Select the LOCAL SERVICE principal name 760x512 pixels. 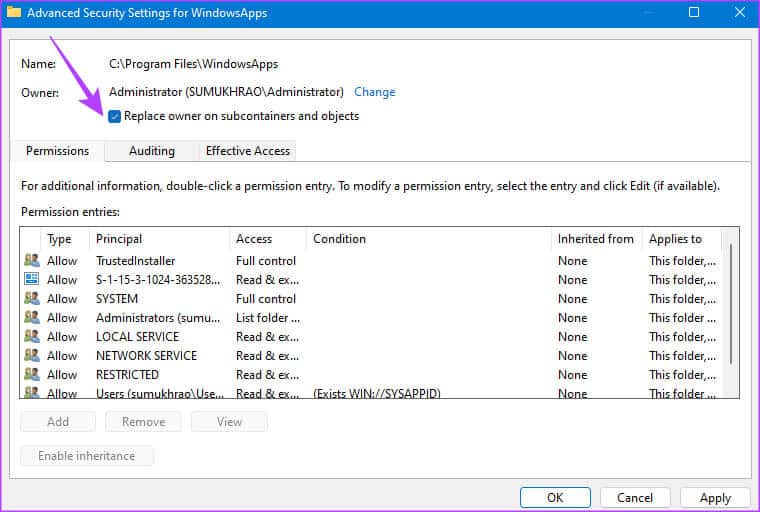[138, 336]
